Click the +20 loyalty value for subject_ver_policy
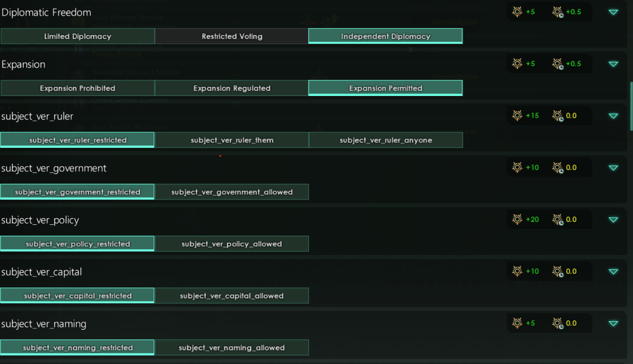633x364 pixels. point(532,219)
